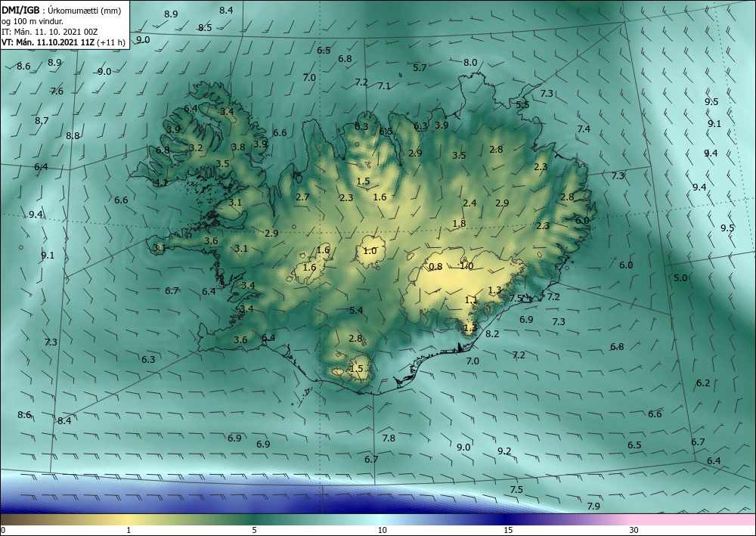The image size is (756, 536).
Task: Click the 9.2 value over the southern ocean
Action: click(x=504, y=451)
